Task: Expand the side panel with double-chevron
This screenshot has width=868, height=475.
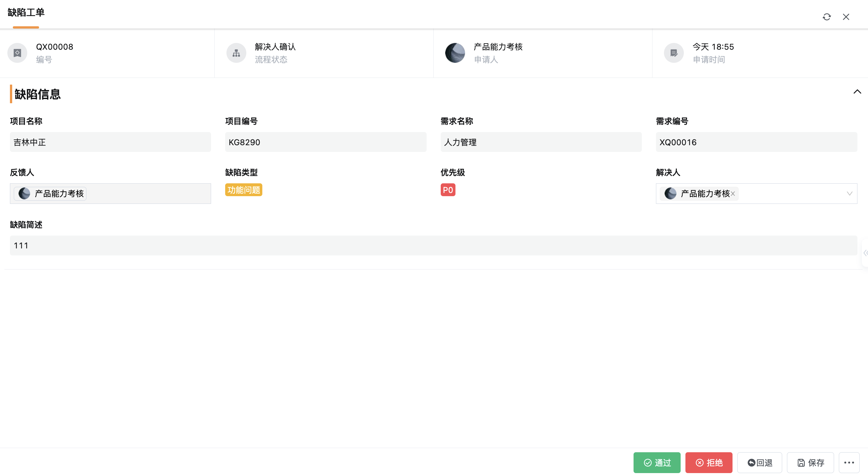Action: [x=865, y=253]
